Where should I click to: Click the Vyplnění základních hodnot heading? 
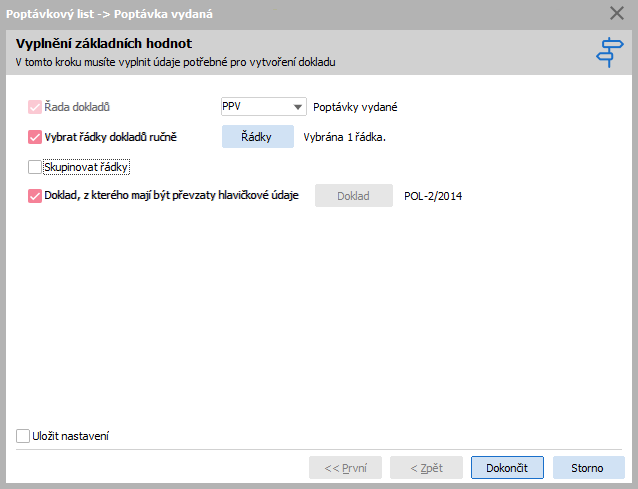[104, 43]
